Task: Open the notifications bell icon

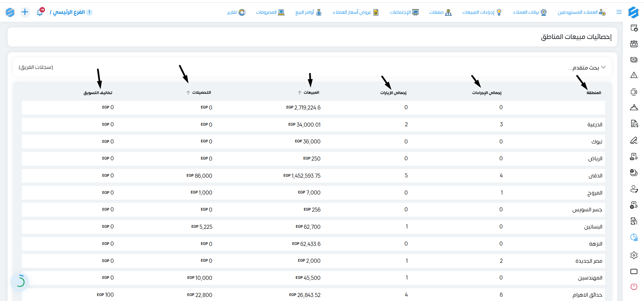Action: coord(40,12)
